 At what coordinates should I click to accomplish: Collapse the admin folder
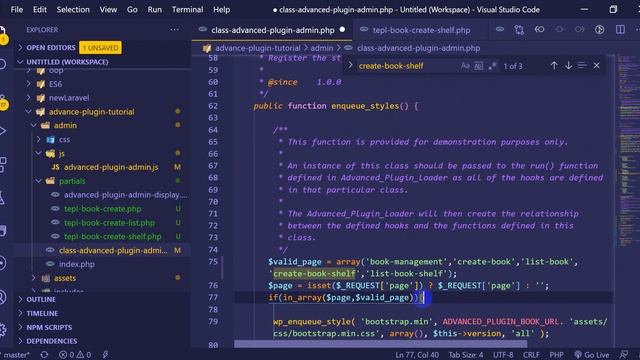click(x=65, y=126)
